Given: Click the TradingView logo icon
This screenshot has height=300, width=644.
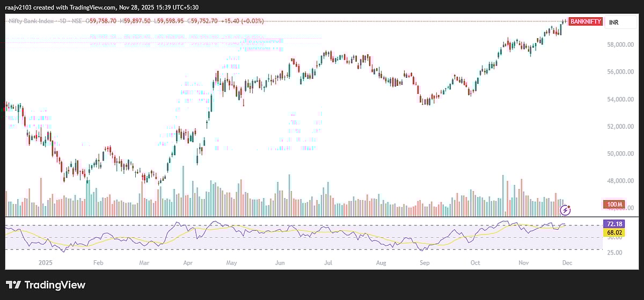Looking at the screenshot, I should (13, 285).
